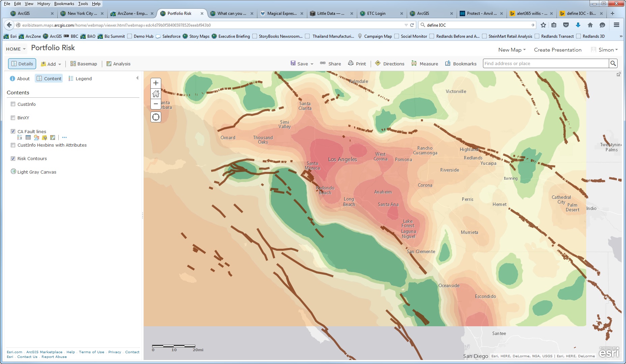Open the Privacy link
The height and width of the screenshot is (364, 626).
(115, 352)
